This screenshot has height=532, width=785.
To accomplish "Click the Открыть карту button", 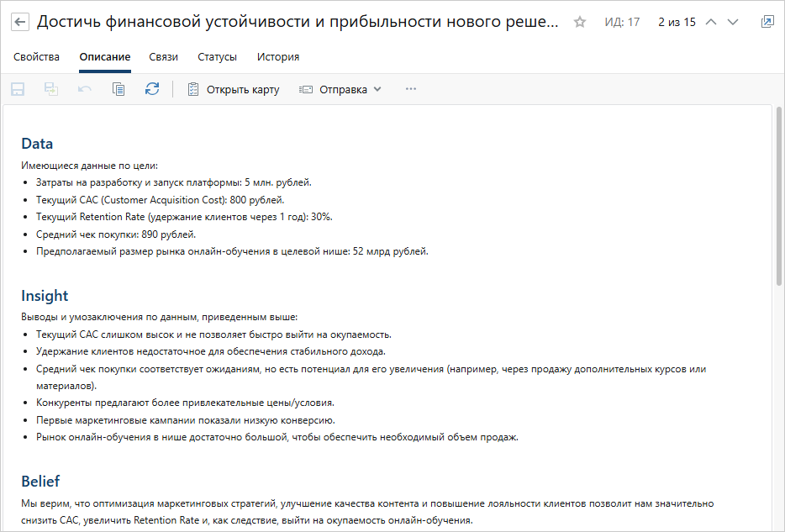I will pyautogui.click(x=234, y=89).
